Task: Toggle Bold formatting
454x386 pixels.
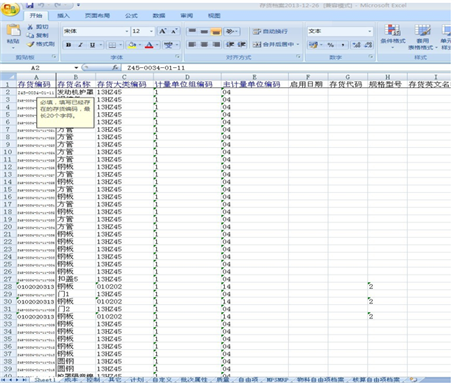Action: pyautogui.click(x=69, y=45)
